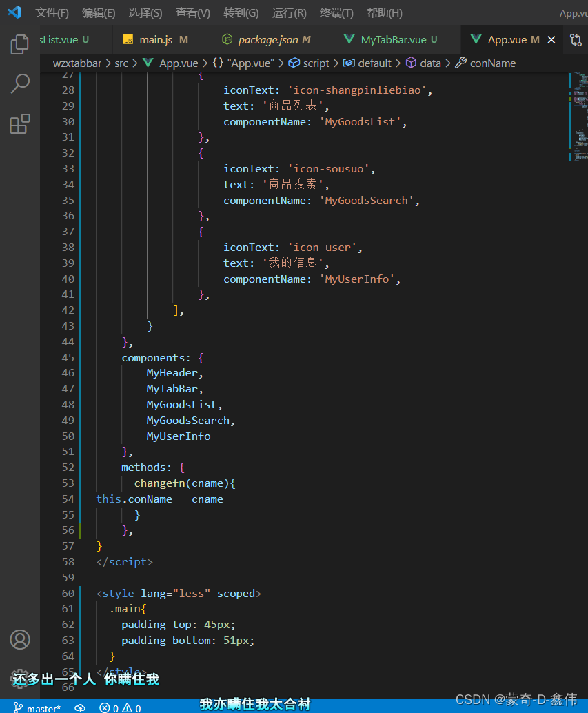Click text '我的信息' on line 39
The width and height of the screenshot is (588, 713).
coord(293,263)
